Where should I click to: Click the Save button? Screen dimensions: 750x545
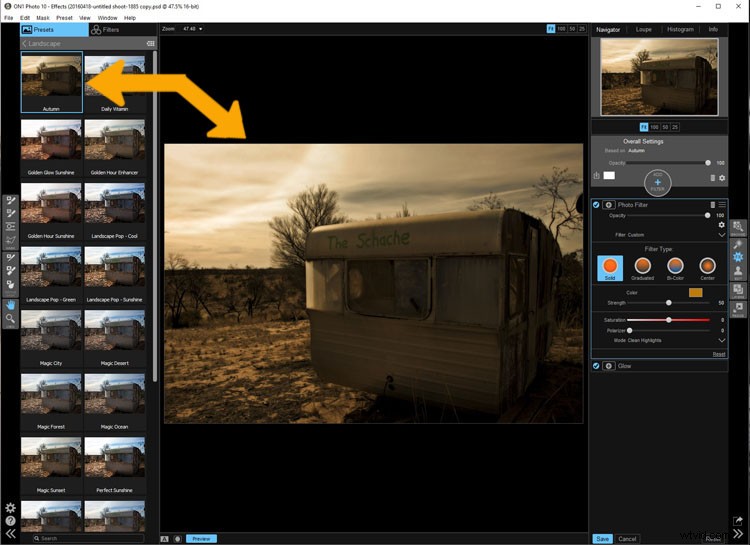click(x=602, y=539)
